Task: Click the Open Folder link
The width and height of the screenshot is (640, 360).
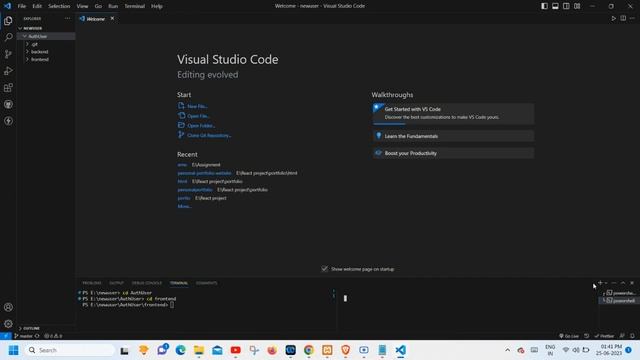Action: pyautogui.click(x=201, y=126)
